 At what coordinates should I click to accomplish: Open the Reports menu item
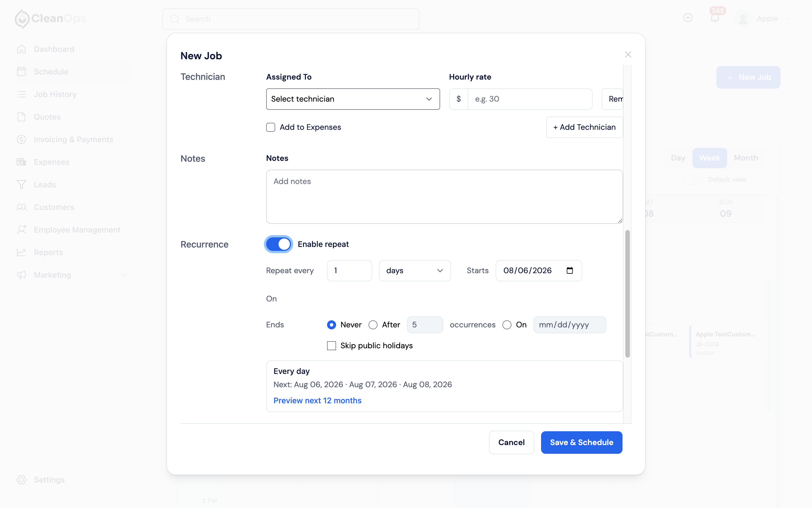(72, 252)
